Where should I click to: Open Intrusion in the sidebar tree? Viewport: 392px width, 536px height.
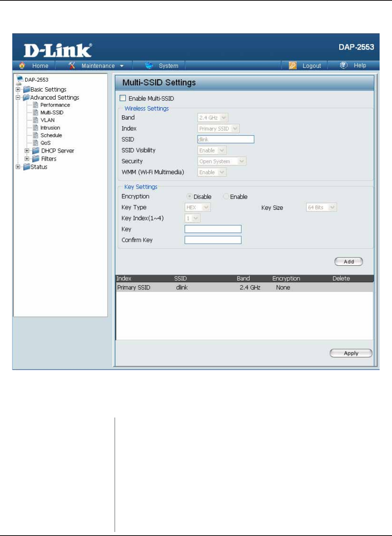[50, 128]
